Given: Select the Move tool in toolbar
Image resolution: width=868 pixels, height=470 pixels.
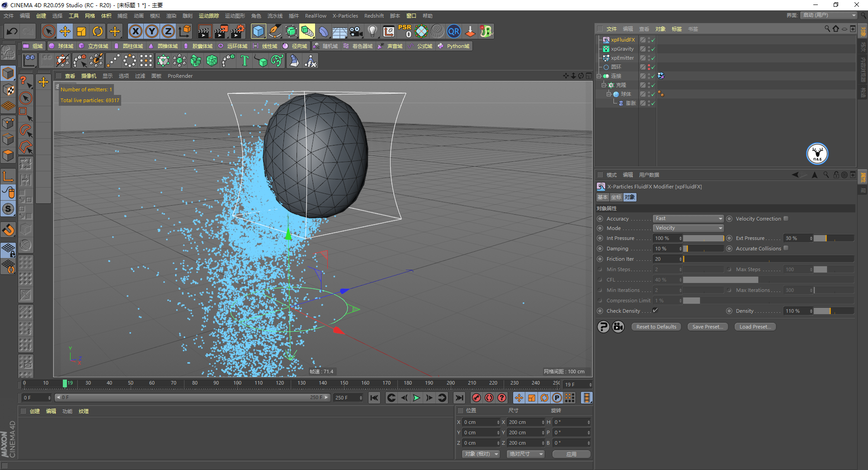Looking at the screenshot, I should [x=65, y=31].
